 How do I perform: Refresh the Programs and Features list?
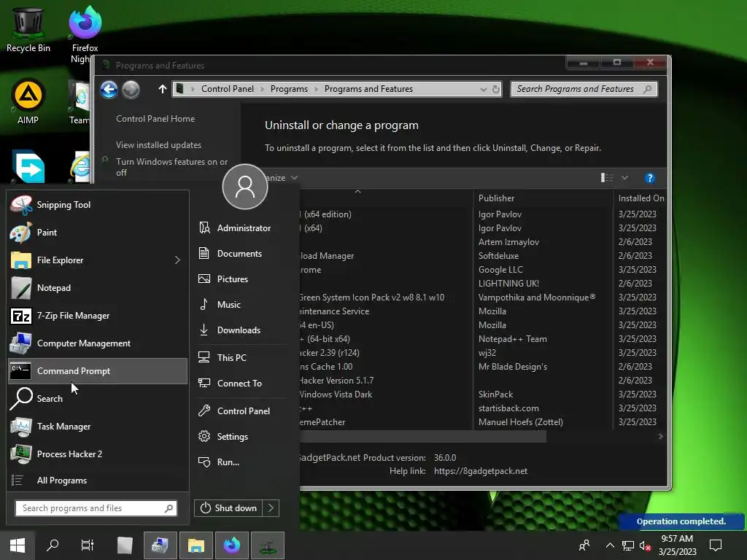pos(495,89)
